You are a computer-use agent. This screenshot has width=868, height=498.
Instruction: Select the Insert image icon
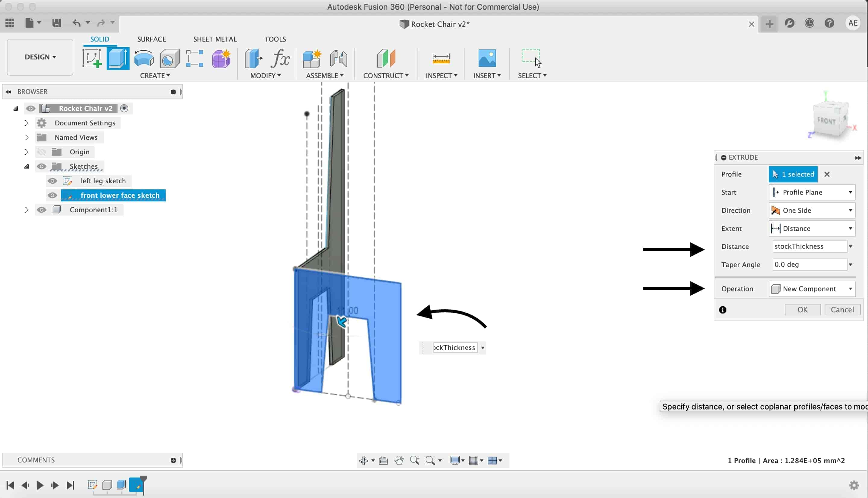(487, 58)
